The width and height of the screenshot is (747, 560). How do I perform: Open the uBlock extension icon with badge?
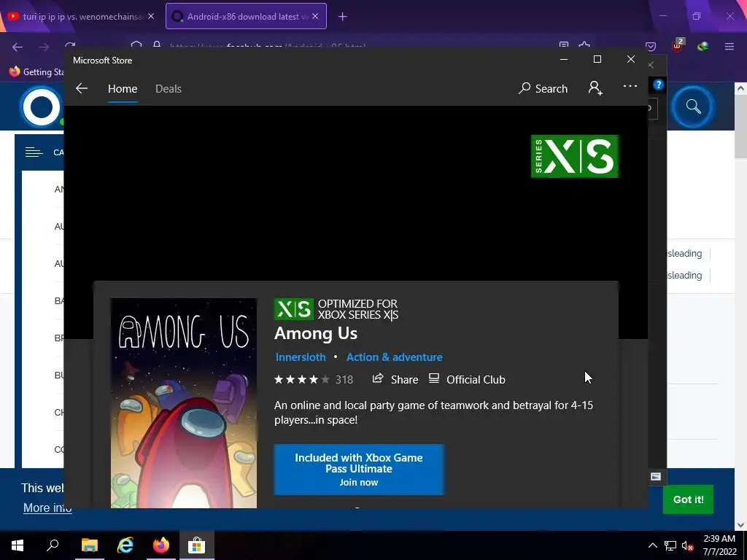tap(678, 46)
